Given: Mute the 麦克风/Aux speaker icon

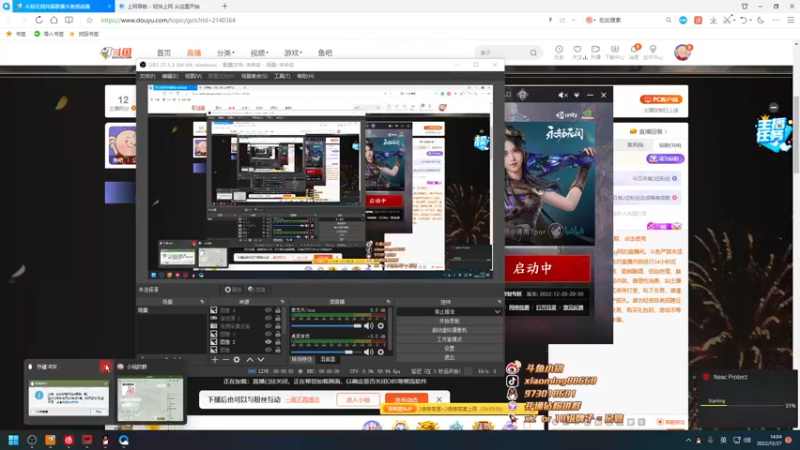Looking at the screenshot, I should tap(368, 326).
